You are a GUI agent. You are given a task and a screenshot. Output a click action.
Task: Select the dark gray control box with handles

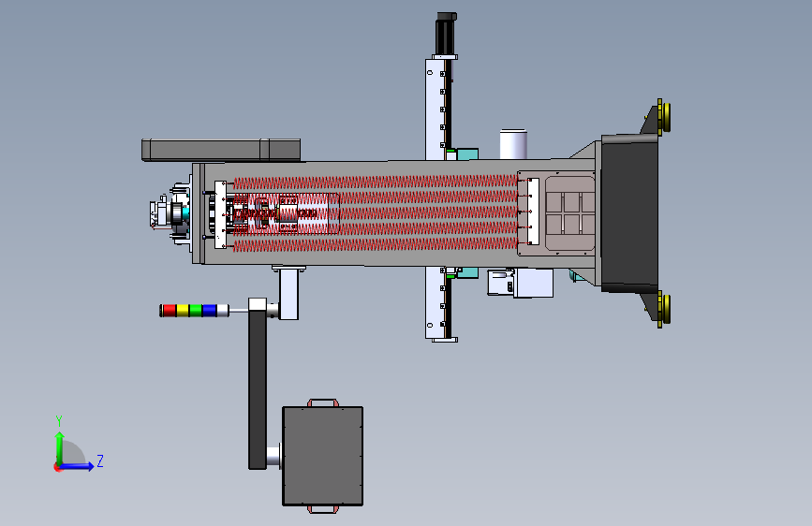pyautogui.click(x=322, y=456)
